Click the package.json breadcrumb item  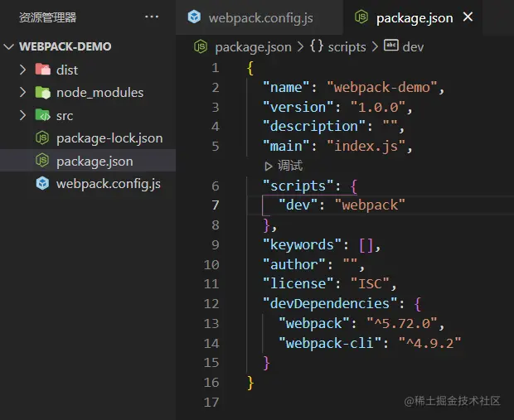coord(253,47)
